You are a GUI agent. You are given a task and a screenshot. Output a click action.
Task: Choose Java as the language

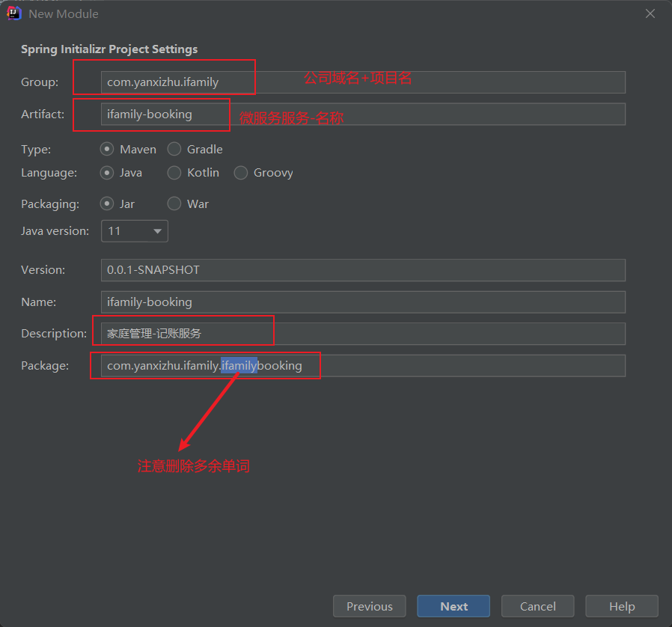(x=108, y=172)
